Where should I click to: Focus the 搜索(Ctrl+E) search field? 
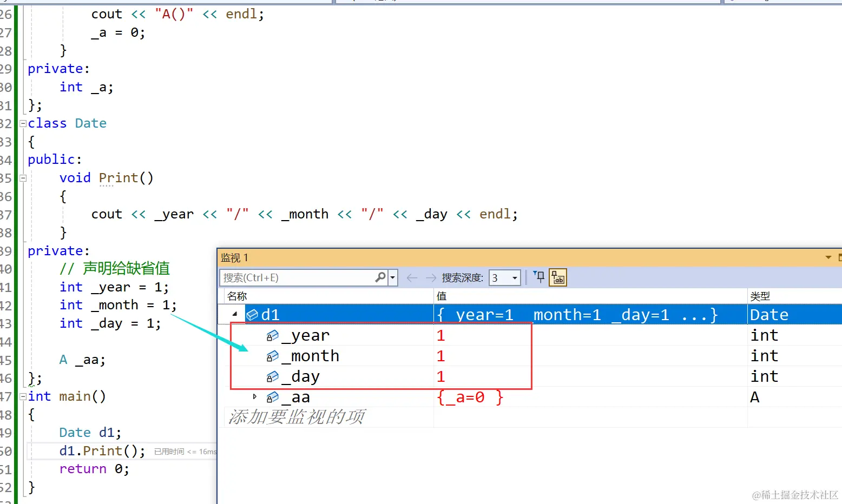point(297,277)
